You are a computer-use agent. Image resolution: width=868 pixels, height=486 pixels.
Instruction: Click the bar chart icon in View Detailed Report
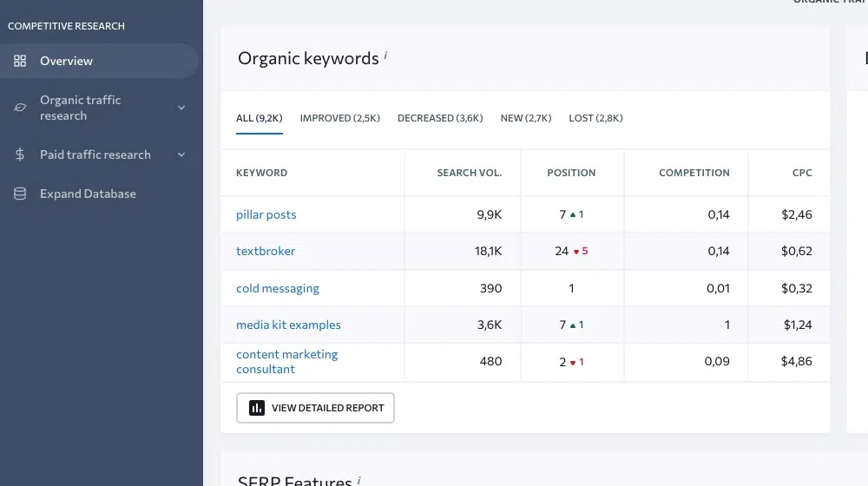(257, 408)
